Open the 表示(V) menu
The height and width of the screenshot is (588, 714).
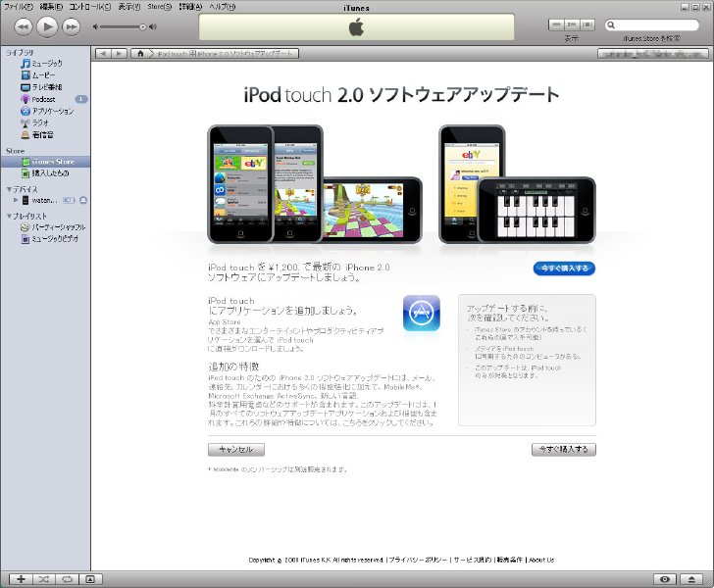click(129, 7)
